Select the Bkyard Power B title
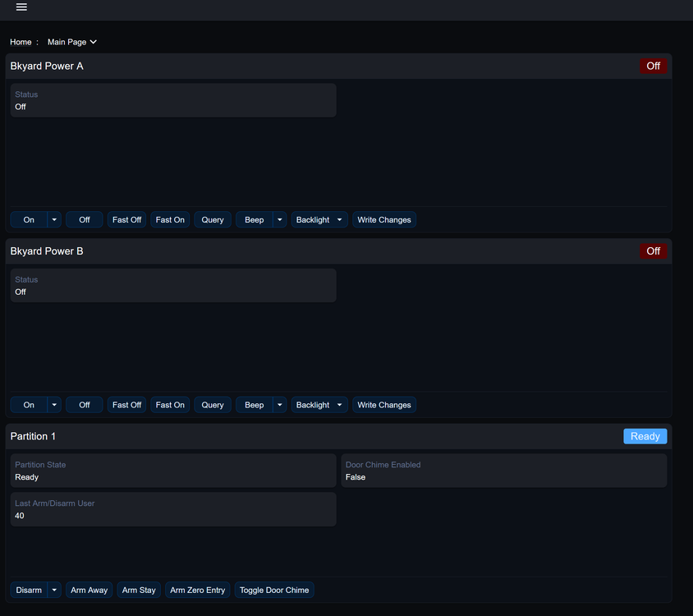693x616 pixels. coord(47,251)
